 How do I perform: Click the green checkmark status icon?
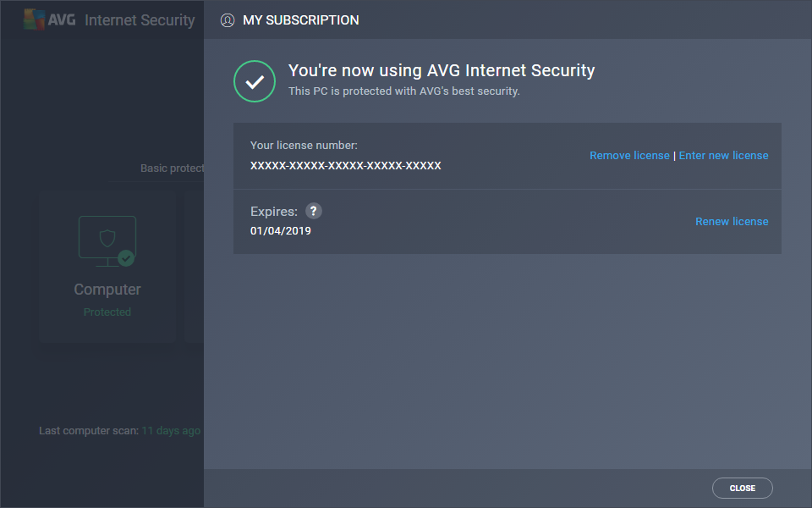click(255, 81)
